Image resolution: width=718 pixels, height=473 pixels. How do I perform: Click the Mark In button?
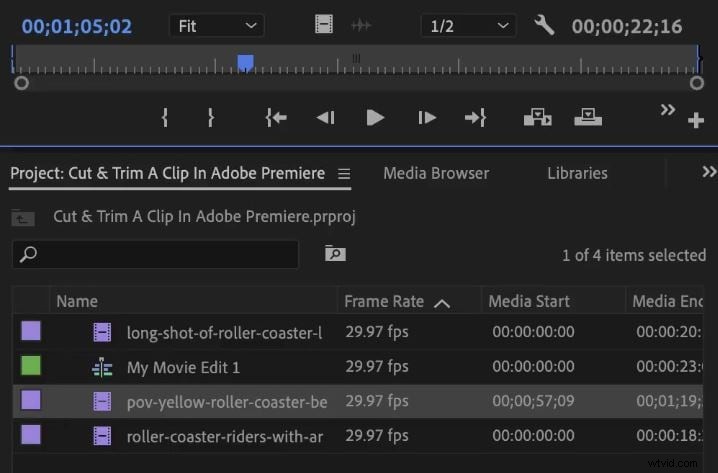[165, 118]
